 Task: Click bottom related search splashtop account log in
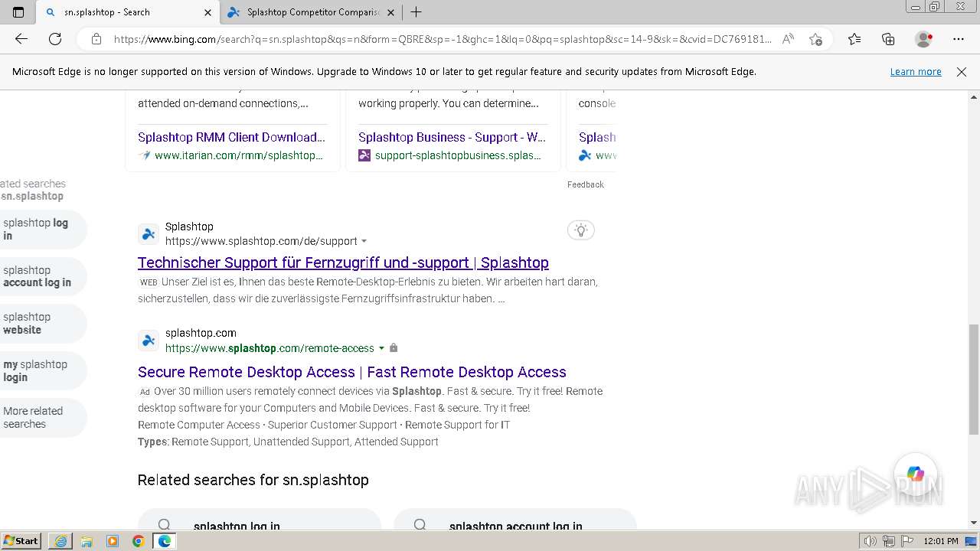tap(514, 520)
